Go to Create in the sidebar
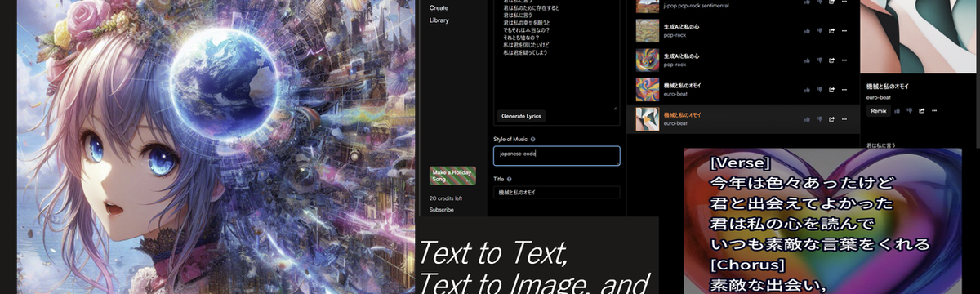 439,7
